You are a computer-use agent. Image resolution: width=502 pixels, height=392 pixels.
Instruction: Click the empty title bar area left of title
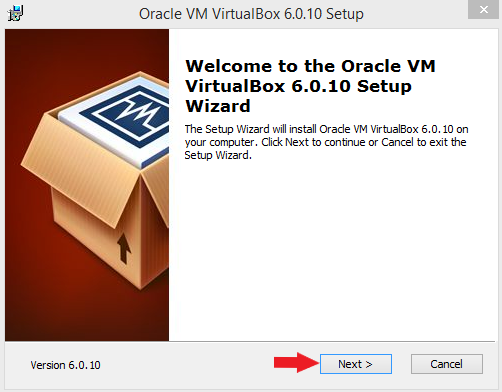pos(80,14)
